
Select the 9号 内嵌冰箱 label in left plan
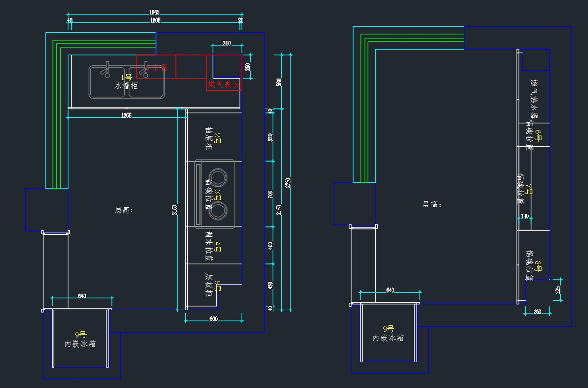click(x=80, y=339)
